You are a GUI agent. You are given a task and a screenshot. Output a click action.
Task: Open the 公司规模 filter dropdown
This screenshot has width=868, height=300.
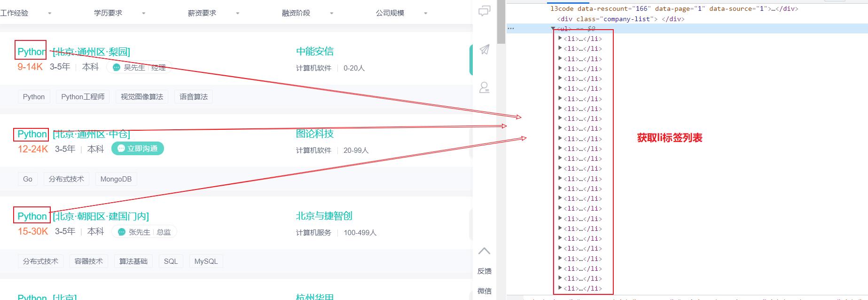[402, 13]
